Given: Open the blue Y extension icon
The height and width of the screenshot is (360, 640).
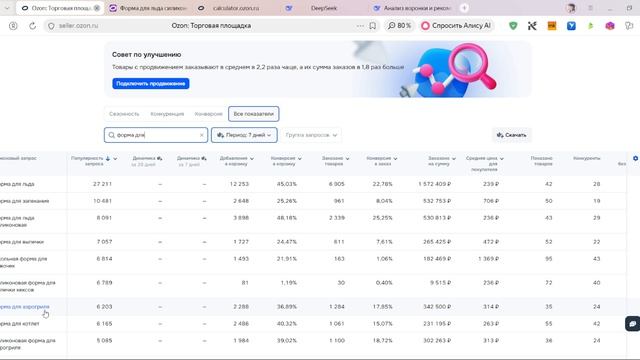Looking at the screenshot, I should point(571,26).
